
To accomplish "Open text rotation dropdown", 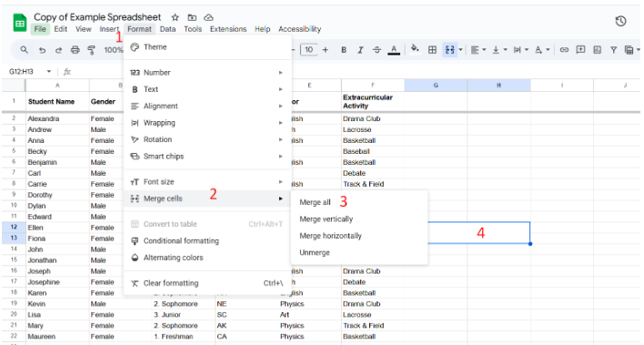I will coord(541,50).
